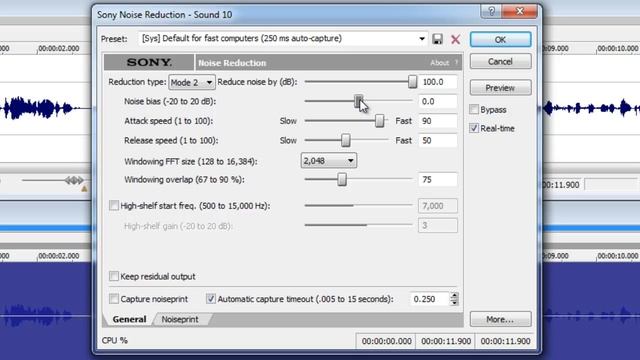Viewport: 640px width, 360px height.
Task: Click the Noise bias value field 0.0
Action: tap(438, 101)
